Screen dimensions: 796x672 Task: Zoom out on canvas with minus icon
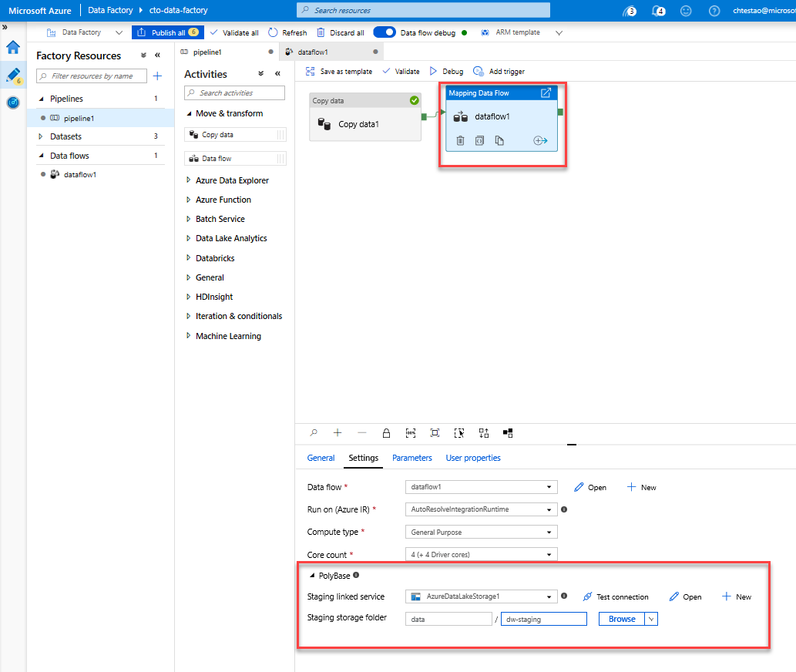(362, 433)
